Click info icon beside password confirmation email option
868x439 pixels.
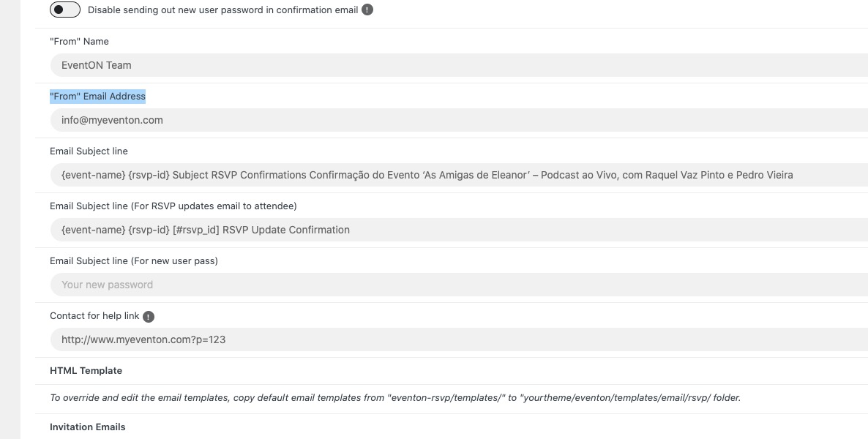(367, 10)
